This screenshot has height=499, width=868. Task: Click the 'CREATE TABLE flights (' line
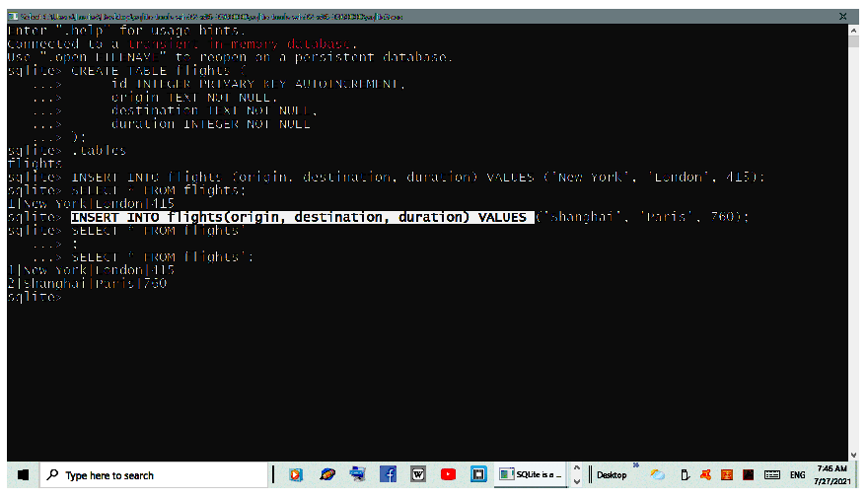pos(159,71)
